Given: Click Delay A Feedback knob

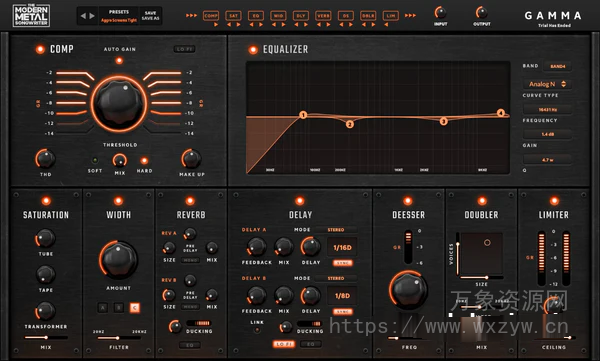Looking at the screenshot, I should coord(256,247).
